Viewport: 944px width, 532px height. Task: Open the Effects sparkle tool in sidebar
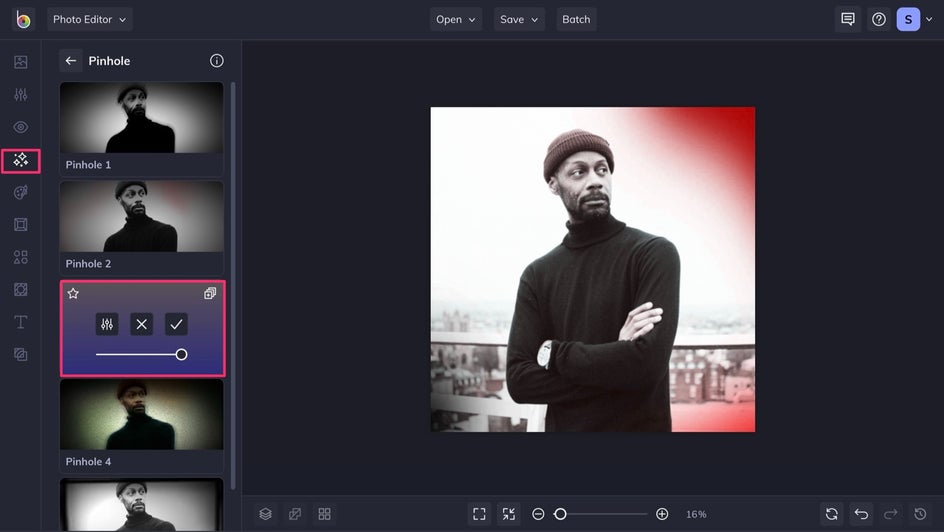(x=20, y=160)
